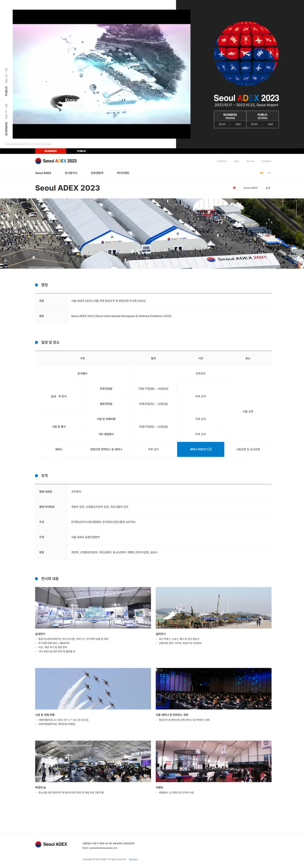Go to home via the red house icon

coord(234,188)
